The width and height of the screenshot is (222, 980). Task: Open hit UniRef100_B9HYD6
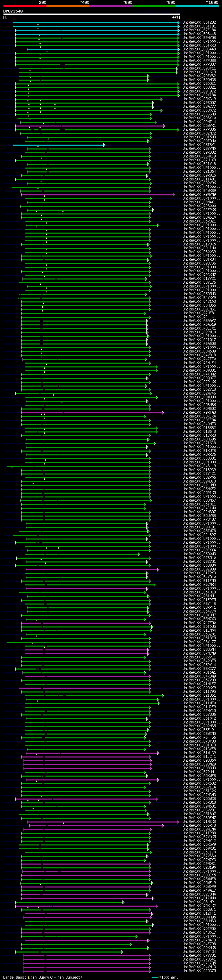[199, 38]
